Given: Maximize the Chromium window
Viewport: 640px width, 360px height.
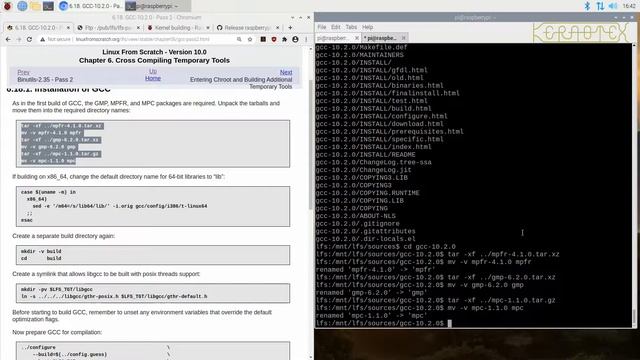Looking at the screenshot, I should pyautogui.click(x=300, y=18).
